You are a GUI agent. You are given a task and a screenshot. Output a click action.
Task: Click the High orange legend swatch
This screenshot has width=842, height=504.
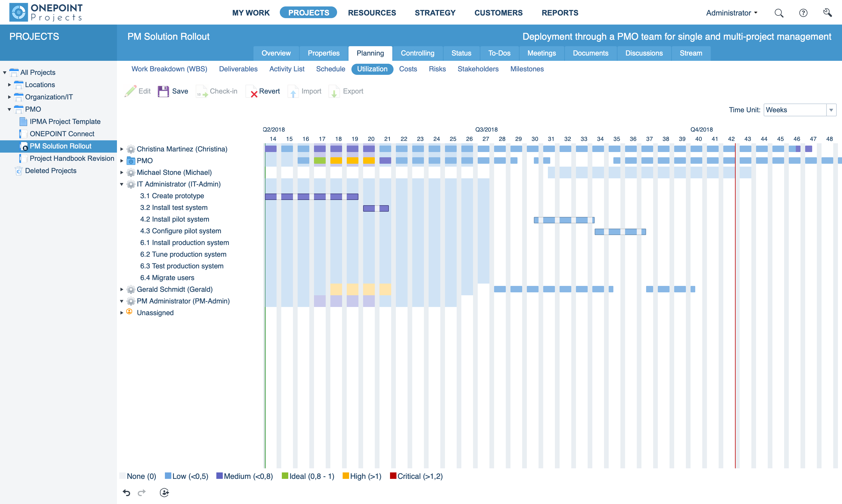(x=346, y=476)
